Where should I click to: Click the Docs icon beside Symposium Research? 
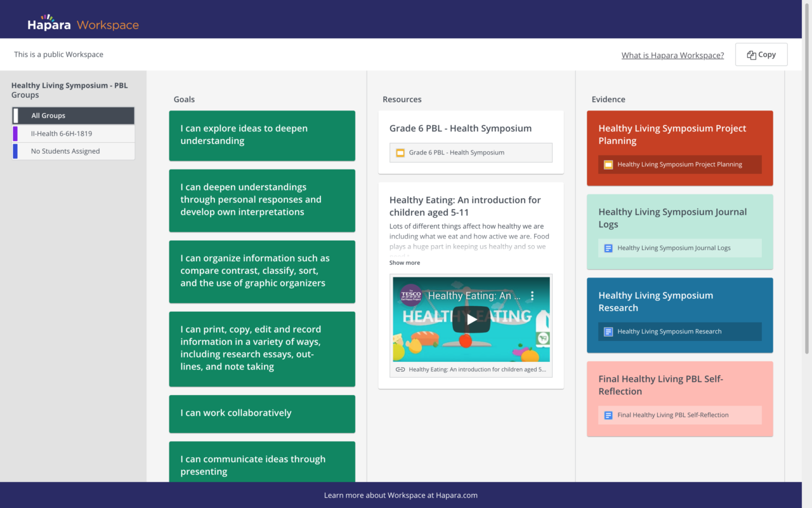click(x=608, y=331)
